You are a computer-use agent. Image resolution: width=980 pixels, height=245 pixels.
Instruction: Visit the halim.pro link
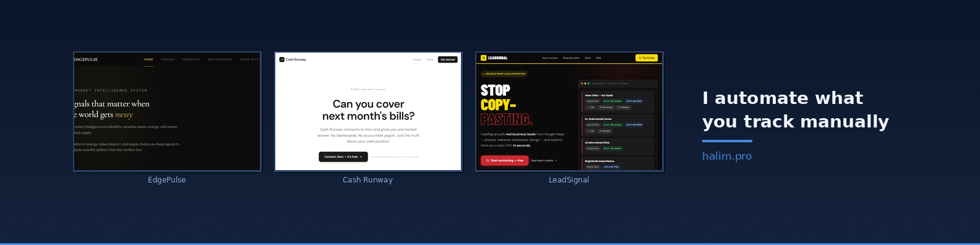tap(727, 156)
